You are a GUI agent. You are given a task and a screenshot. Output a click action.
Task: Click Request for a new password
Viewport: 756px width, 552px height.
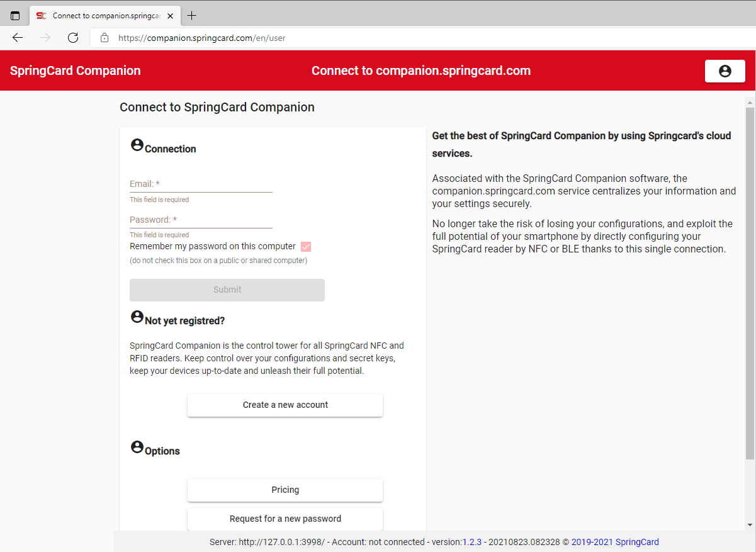pos(285,518)
